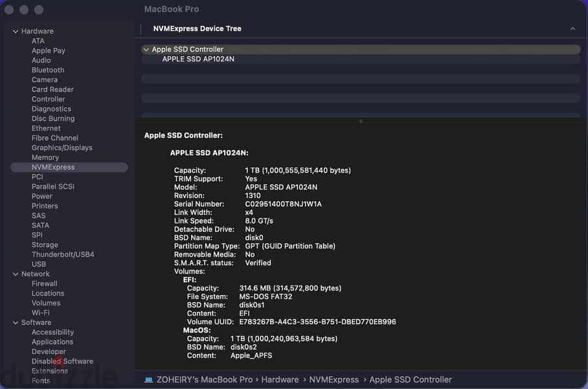The width and height of the screenshot is (588, 389).
Task: Select Memory in the sidebar
Action: [45, 158]
